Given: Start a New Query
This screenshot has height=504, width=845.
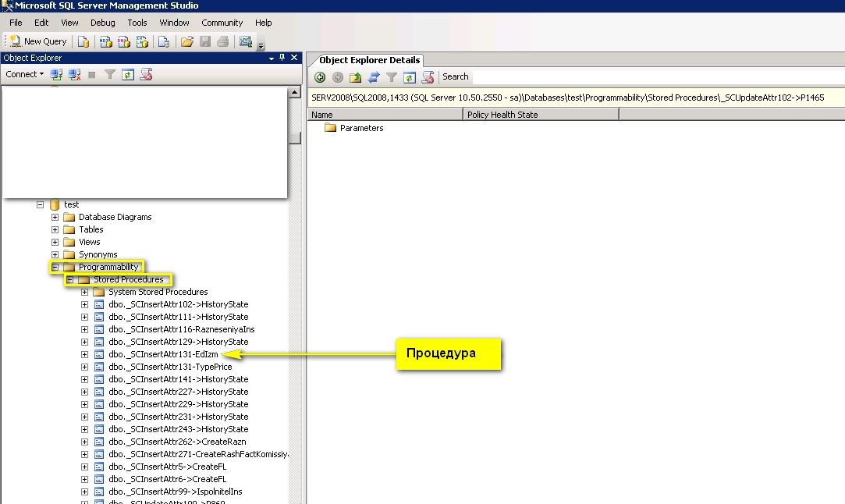Looking at the screenshot, I should point(38,41).
